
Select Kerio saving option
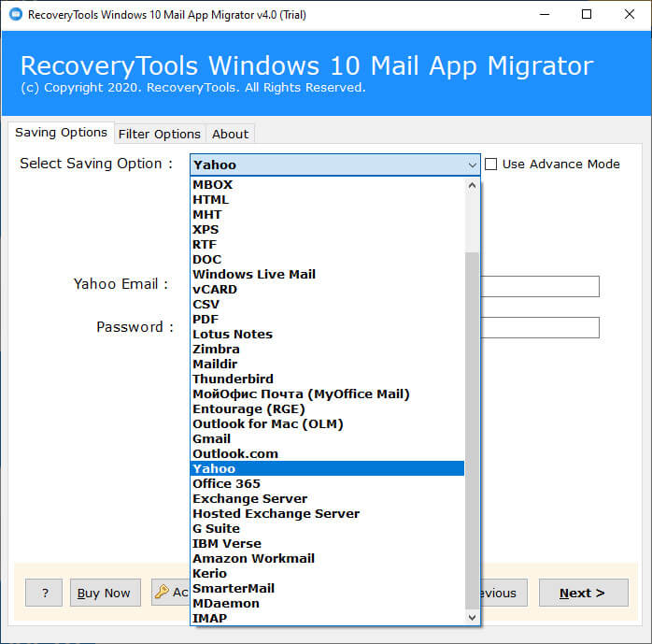point(327,574)
